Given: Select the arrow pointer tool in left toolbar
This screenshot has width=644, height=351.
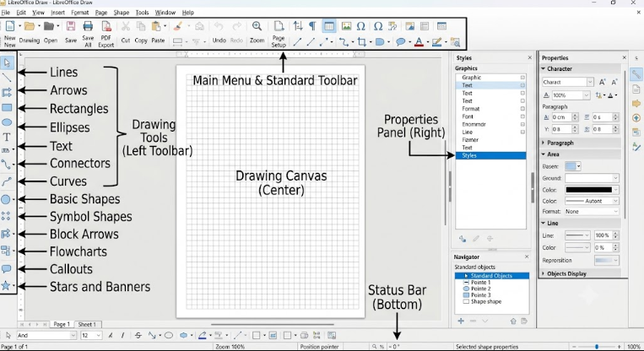Looking at the screenshot, I should point(7,62).
